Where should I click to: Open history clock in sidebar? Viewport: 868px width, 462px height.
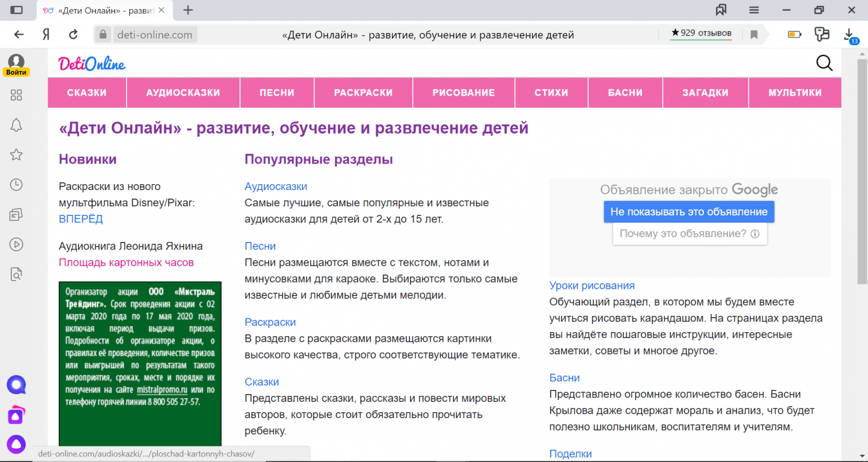tap(16, 185)
